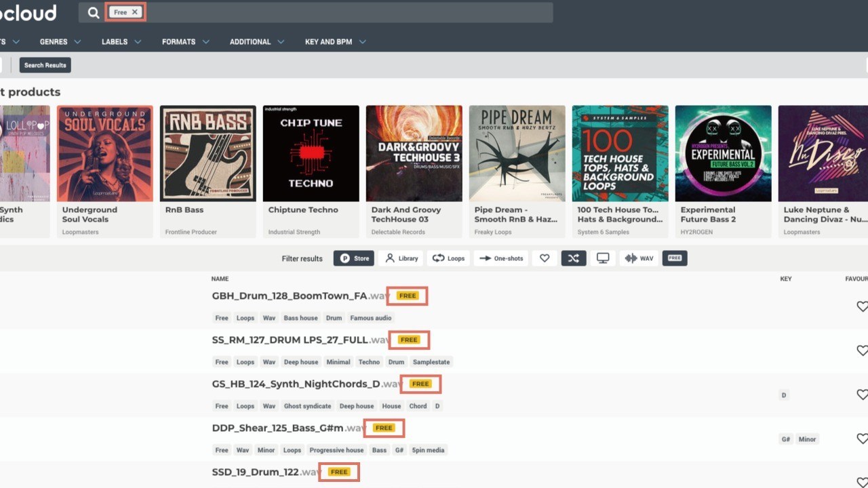Open the Additional menu
This screenshot has width=868, height=488.
click(x=256, y=42)
